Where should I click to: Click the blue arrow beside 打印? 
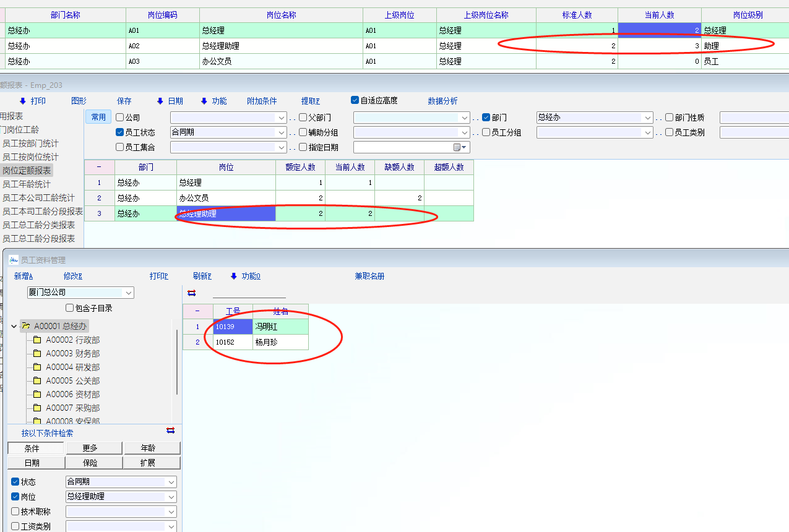click(x=23, y=101)
